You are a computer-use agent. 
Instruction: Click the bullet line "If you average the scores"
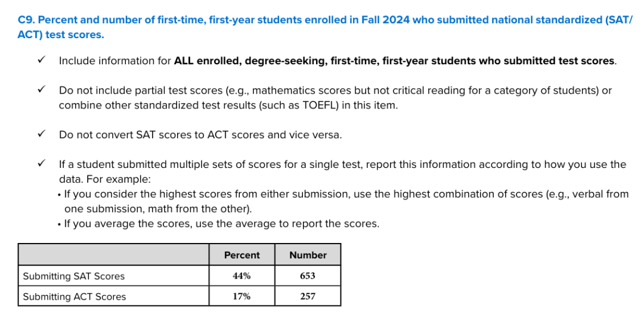coord(221,224)
